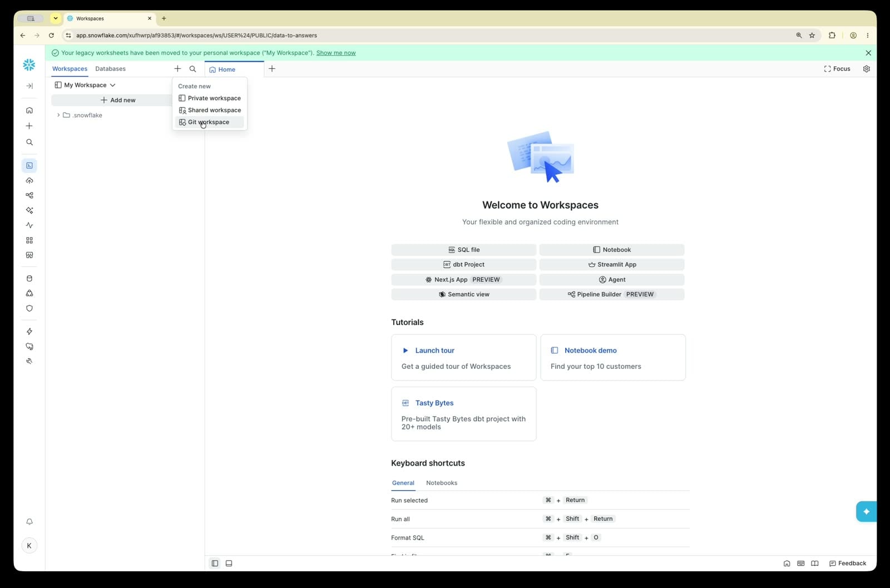The image size is (890, 588).
Task: Open workspace settings gear icon
Action: [866, 69]
